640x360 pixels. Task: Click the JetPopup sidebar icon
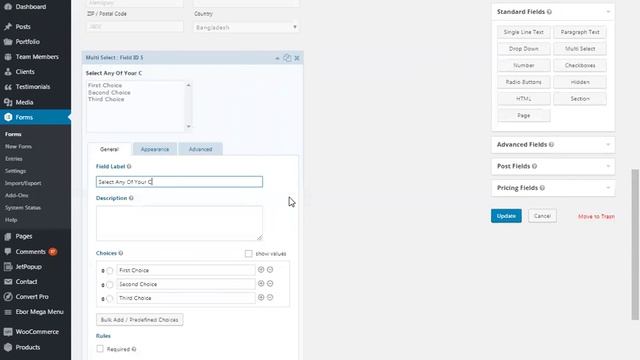pyautogui.click(x=8, y=267)
